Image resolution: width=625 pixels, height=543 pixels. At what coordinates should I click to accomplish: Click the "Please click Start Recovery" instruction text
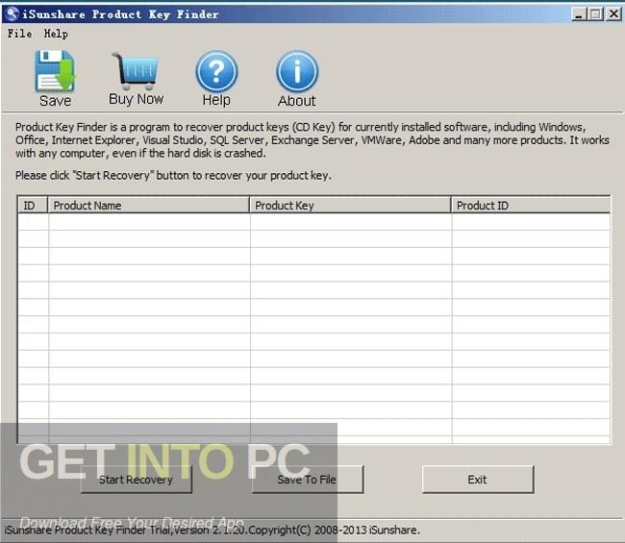pos(173,175)
